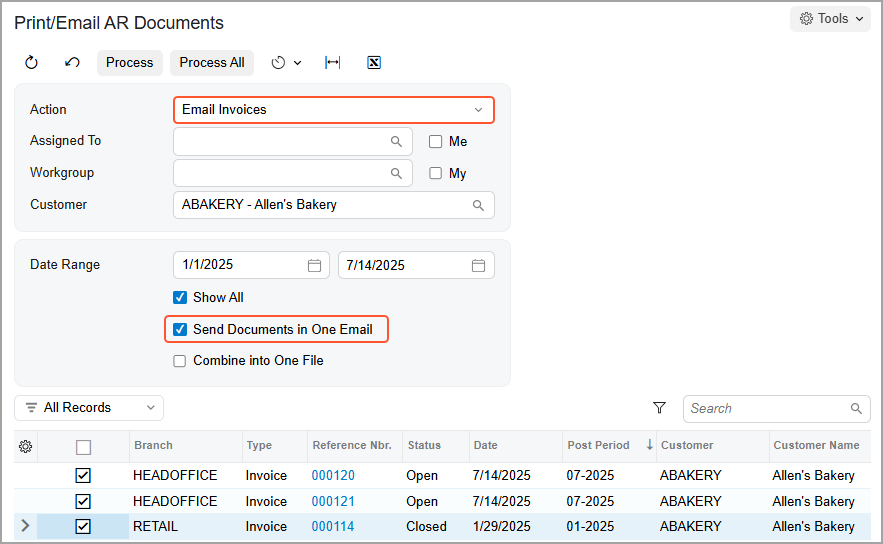Open invoice reference 000120 link
This screenshot has height=544, width=883.
(333, 476)
